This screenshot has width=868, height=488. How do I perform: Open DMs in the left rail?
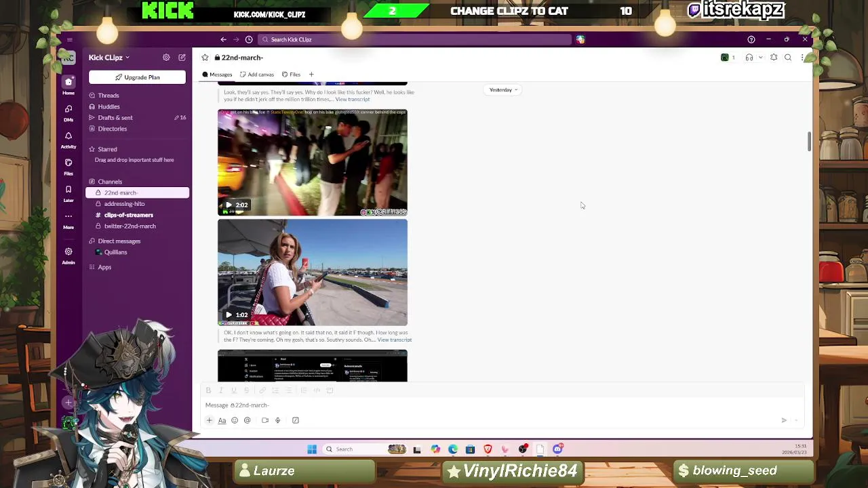pos(68,113)
